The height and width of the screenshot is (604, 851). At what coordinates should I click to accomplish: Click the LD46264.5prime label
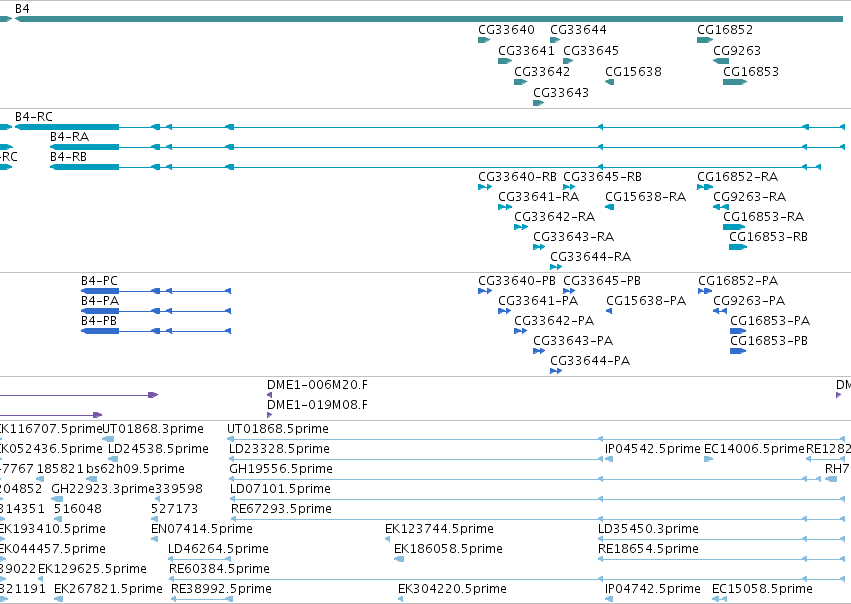coord(218,549)
